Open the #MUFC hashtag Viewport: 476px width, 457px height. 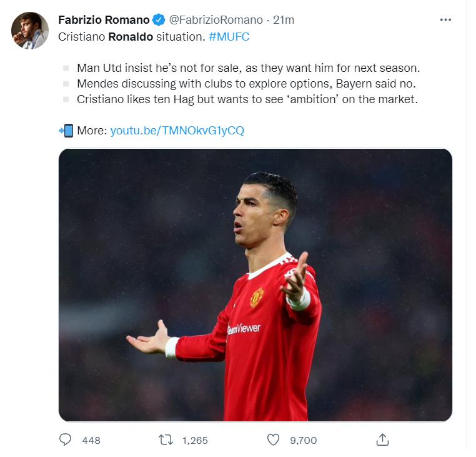(229, 36)
